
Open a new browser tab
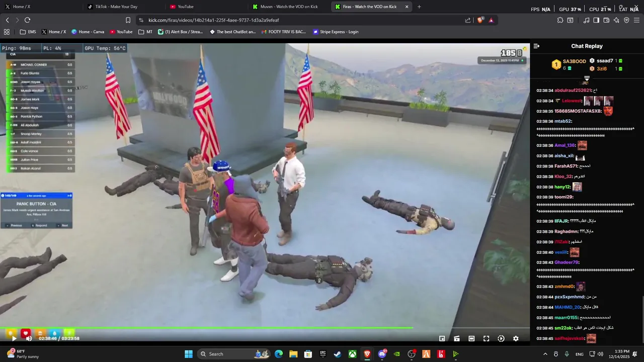click(x=419, y=7)
